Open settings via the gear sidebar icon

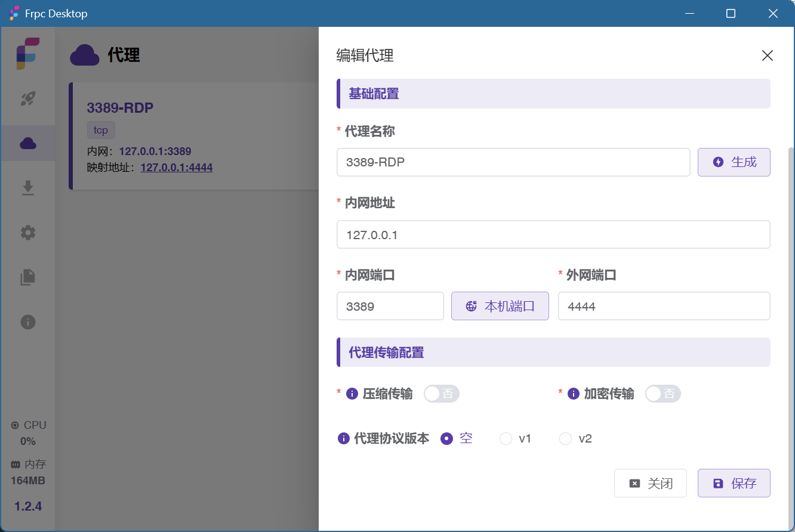coord(28,233)
